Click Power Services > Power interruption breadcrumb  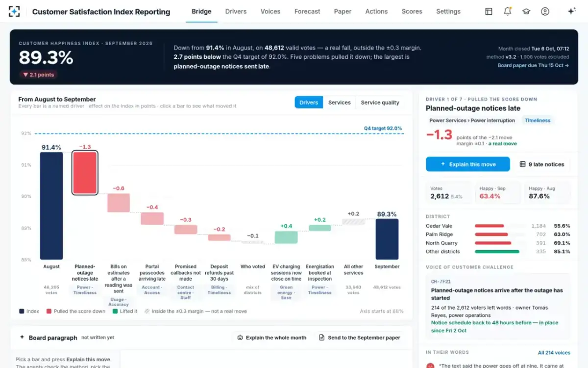tap(472, 120)
